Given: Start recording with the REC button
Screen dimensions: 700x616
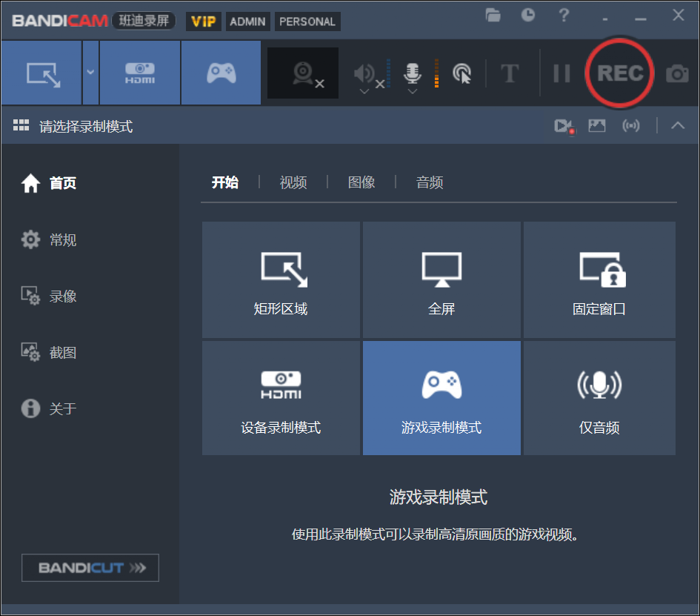Looking at the screenshot, I should [x=620, y=73].
